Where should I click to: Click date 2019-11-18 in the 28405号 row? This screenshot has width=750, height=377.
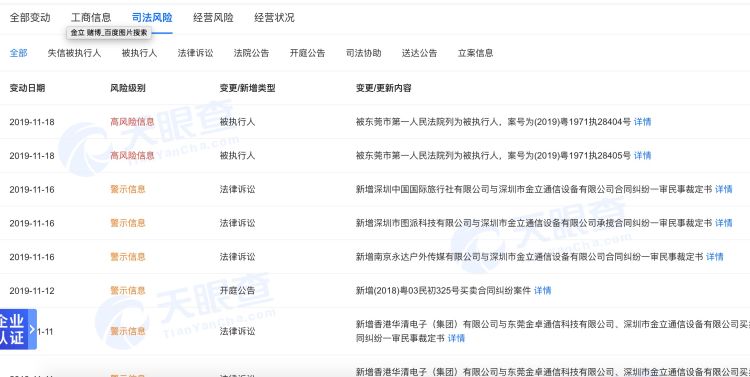[32, 155]
